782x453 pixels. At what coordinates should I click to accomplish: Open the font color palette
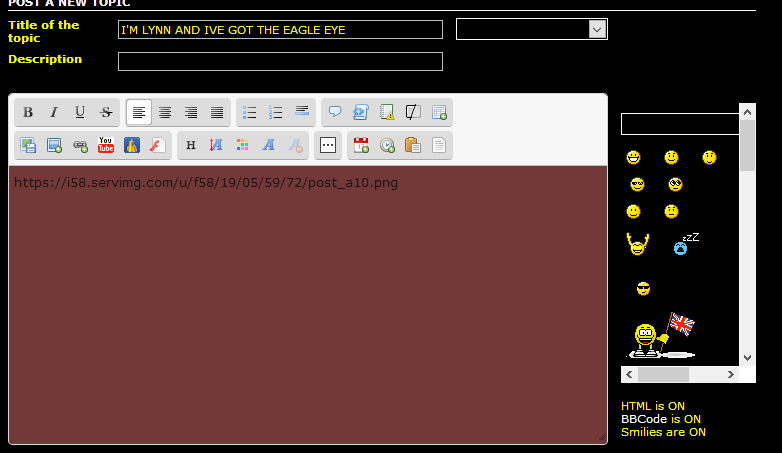(x=242, y=145)
